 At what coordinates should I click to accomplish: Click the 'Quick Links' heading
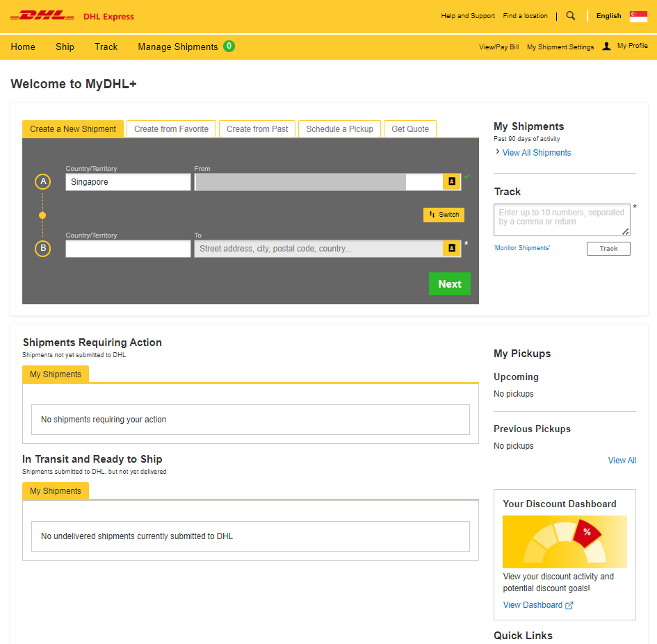click(523, 636)
